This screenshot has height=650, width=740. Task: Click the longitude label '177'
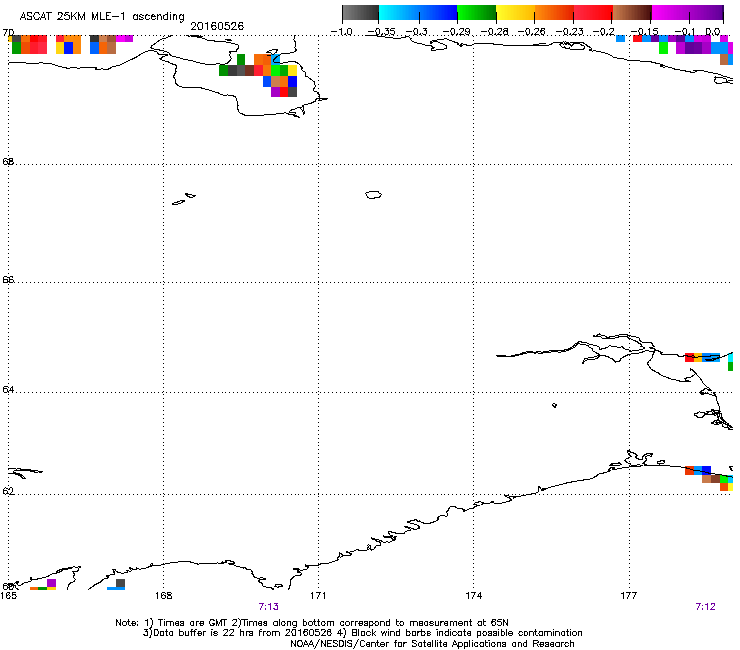pos(629,596)
